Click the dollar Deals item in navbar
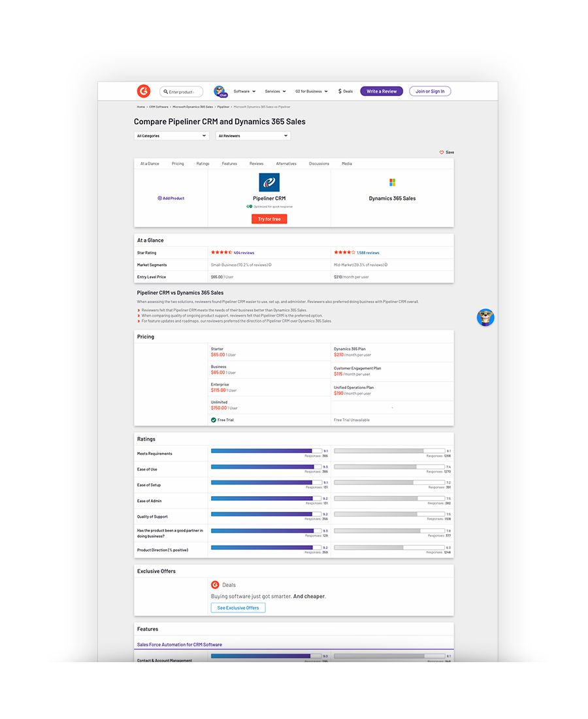 (x=346, y=92)
